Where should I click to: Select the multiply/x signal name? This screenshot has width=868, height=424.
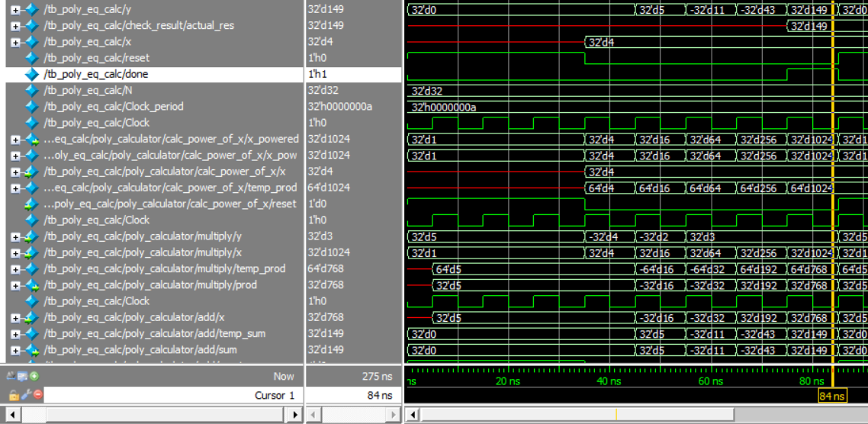(x=143, y=252)
